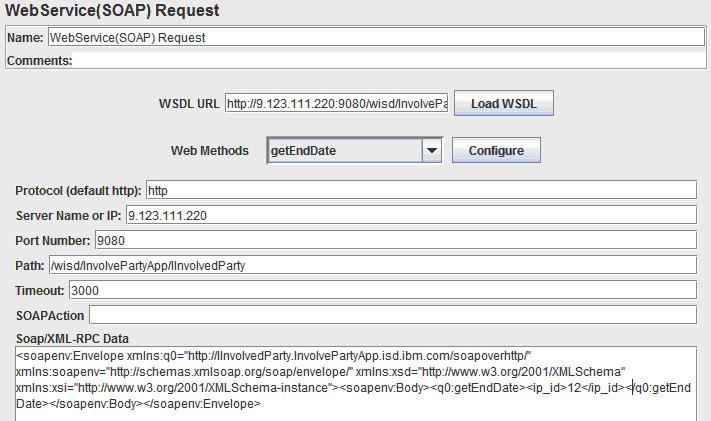This screenshot has height=421, width=711.
Task: Click the Web Methods label
Action: click(209, 151)
